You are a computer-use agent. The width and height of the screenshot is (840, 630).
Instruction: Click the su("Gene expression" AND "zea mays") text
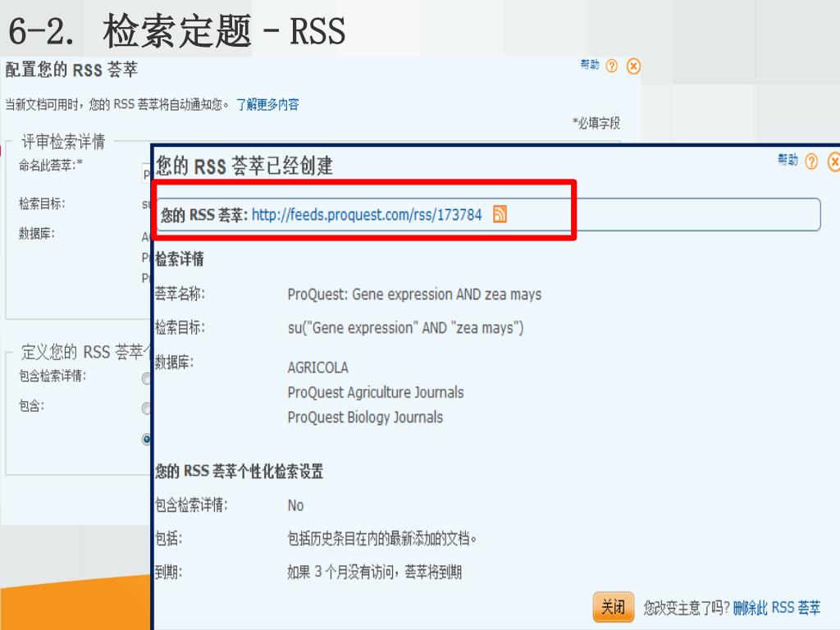pyautogui.click(x=405, y=327)
